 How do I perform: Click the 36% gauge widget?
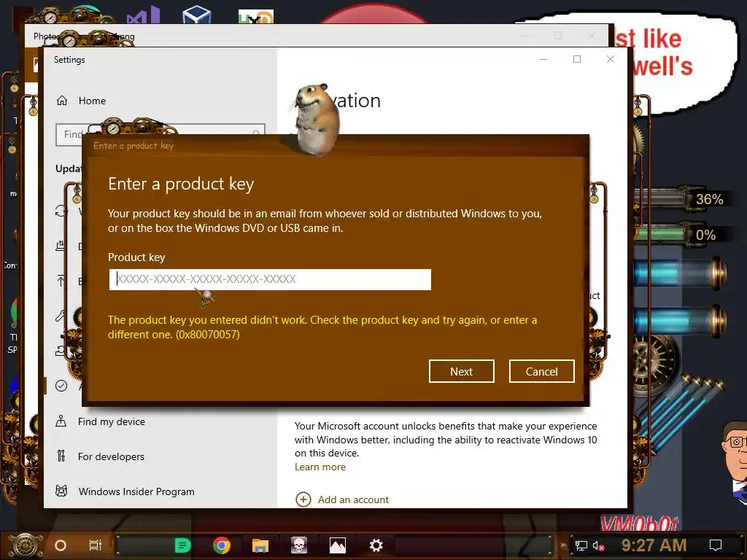coord(681,199)
